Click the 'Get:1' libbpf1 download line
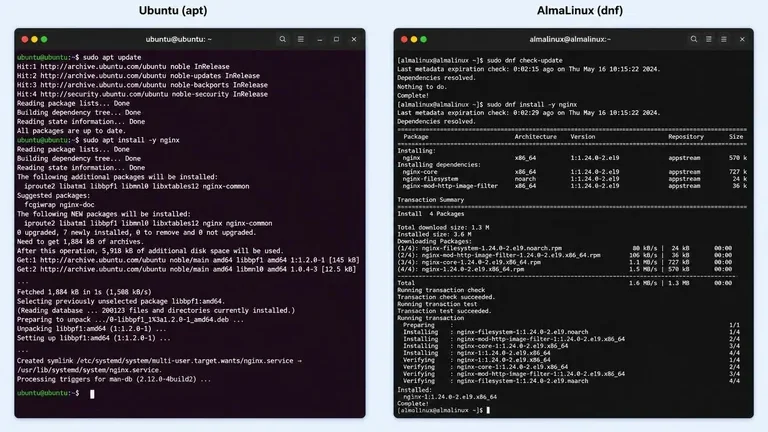The image size is (768, 432). coord(188,260)
